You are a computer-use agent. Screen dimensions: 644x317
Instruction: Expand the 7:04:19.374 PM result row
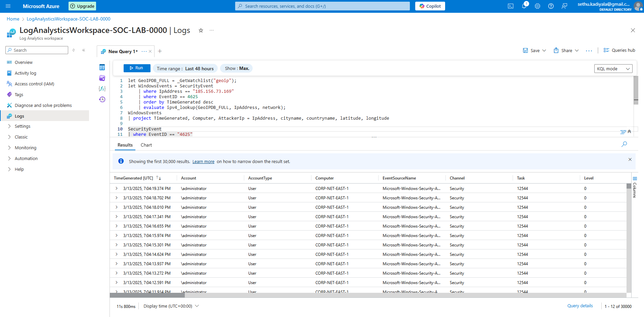point(117,188)
